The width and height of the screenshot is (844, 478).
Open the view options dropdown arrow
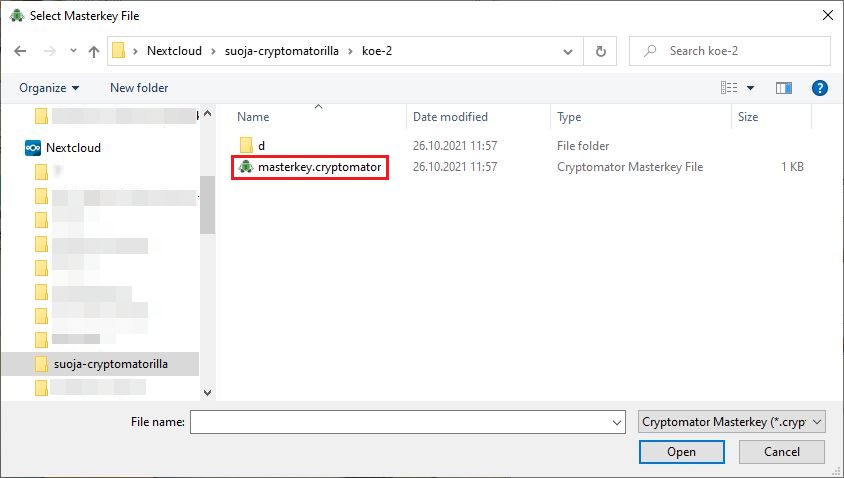751,88
